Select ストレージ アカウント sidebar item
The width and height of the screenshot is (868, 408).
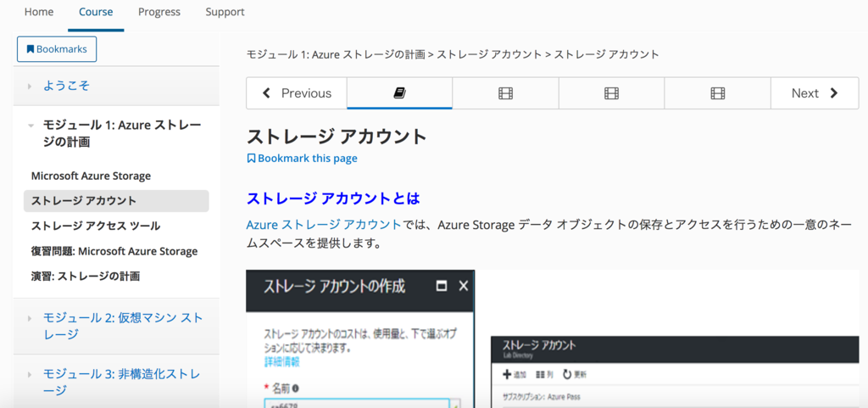[x=116, y=201]
